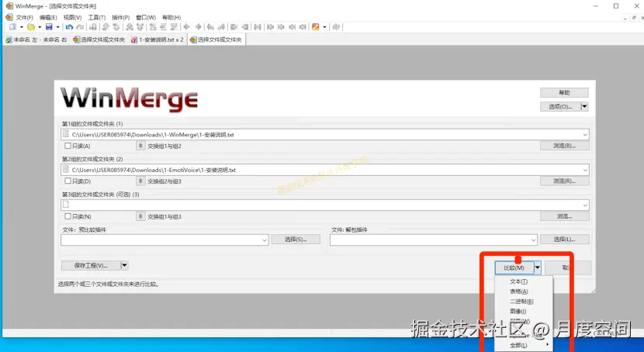Image resolution: width=644 pixels, height=352 pixels.
Task: Toggle 只读(D) read-only checkbox
Action: [x=68, y=181]
